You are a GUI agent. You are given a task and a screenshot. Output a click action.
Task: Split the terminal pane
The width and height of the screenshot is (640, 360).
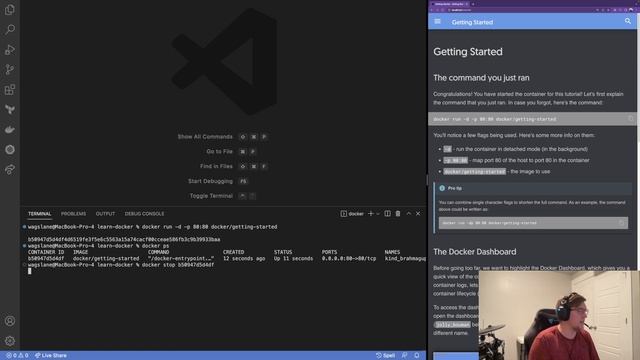tap(387, 213)
